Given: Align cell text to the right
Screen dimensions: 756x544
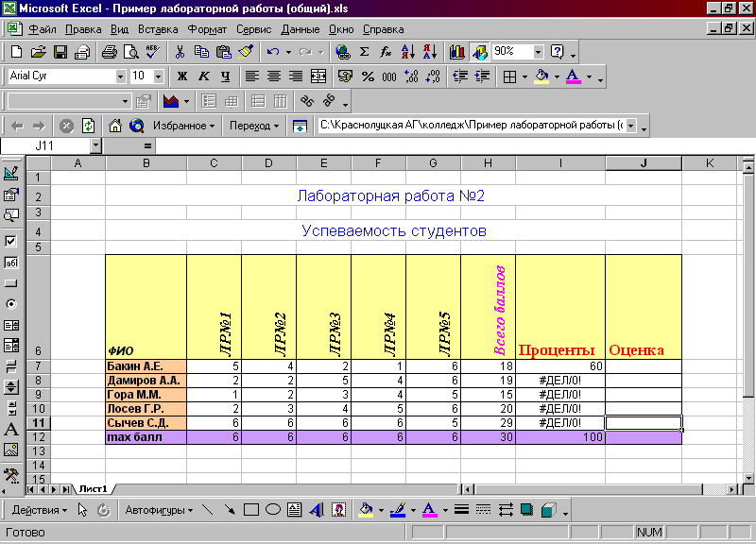Looking at the screenshot, I should point(296,76).
